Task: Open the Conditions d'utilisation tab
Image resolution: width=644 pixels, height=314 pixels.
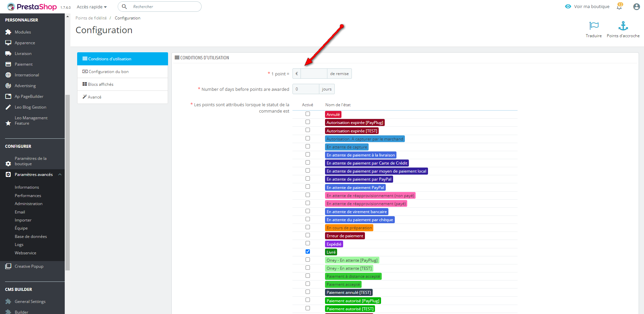Action: [122, 59]
